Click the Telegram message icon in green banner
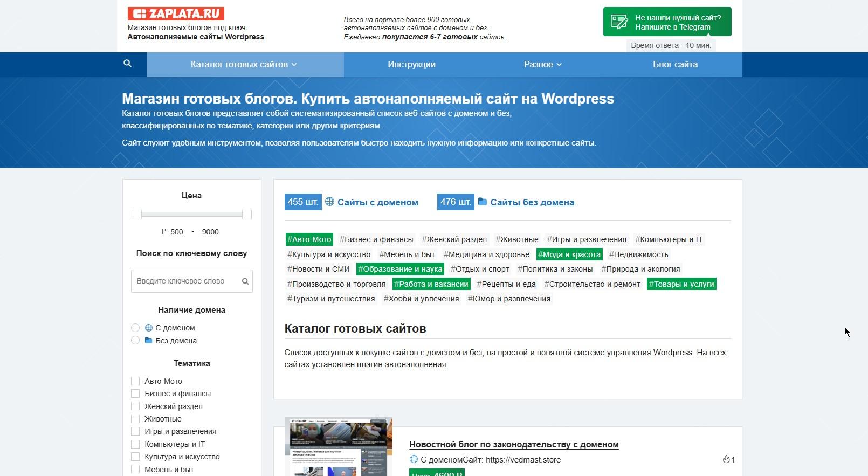The width and height of the screenshot is (868, 476). click(619, 22)
